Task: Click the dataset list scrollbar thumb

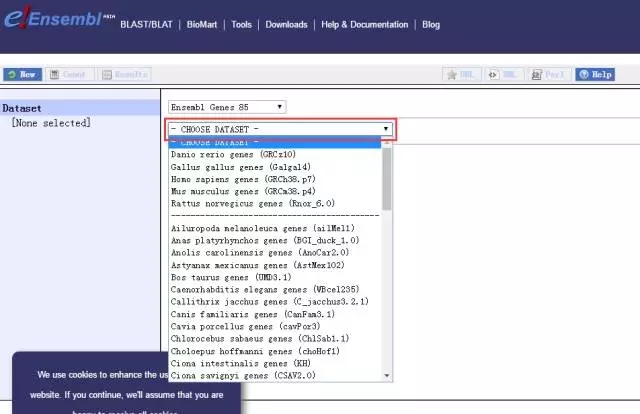Action: 387,179
